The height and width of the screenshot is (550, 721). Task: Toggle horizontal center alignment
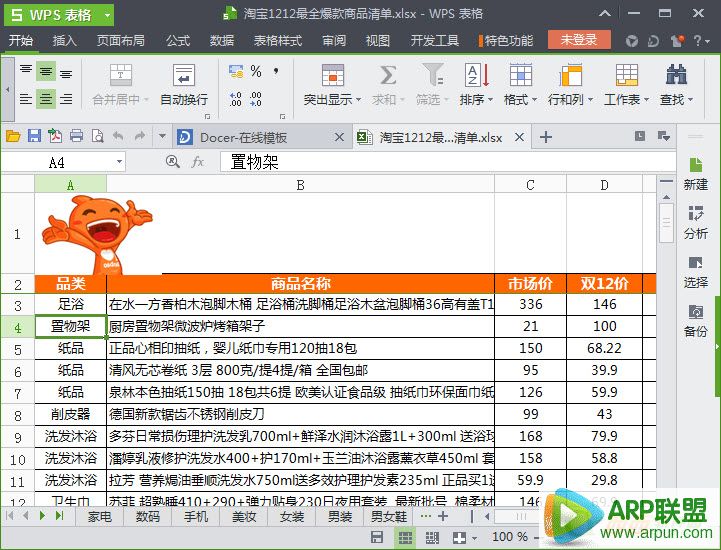click(46, 98)
